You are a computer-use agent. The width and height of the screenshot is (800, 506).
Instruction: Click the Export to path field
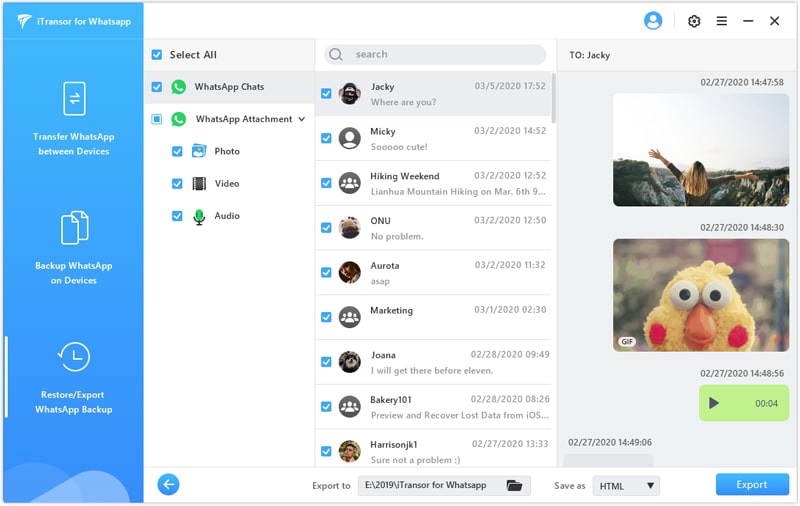coord(444,486)
